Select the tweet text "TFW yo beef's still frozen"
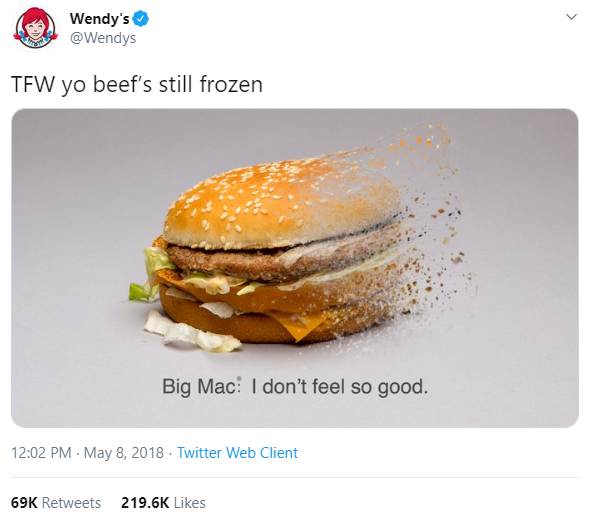The image size is (590, 523). [x=137, y=84]
